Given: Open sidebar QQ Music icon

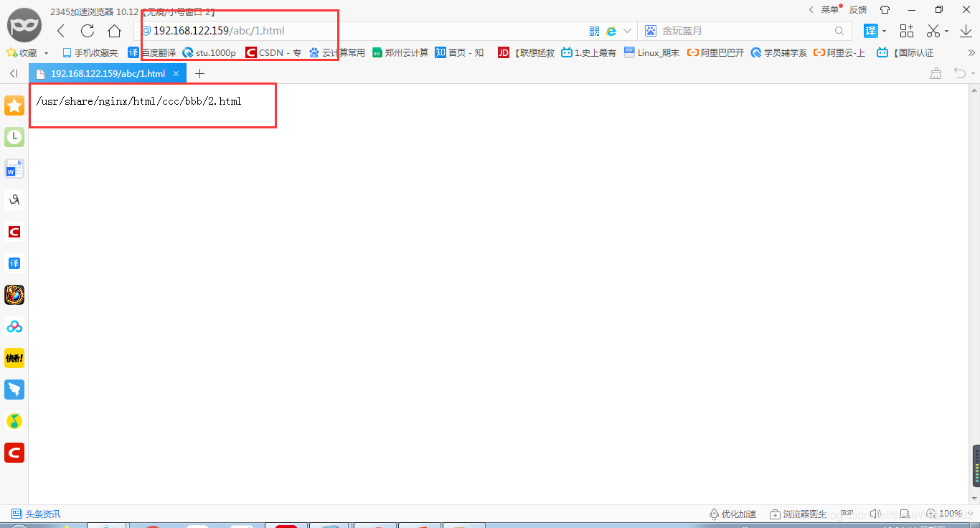Looking at the screenshot, I should [x=14, y=421].
